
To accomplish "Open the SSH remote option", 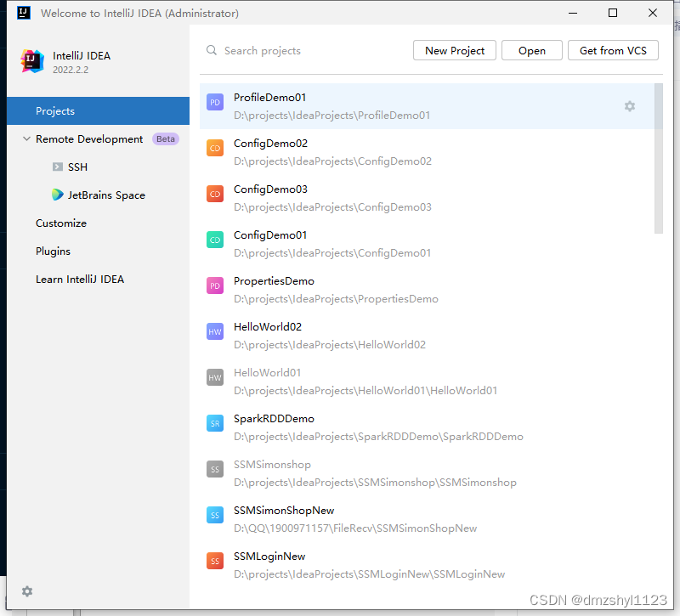I will pyautogui.click(x=98, y=167).
